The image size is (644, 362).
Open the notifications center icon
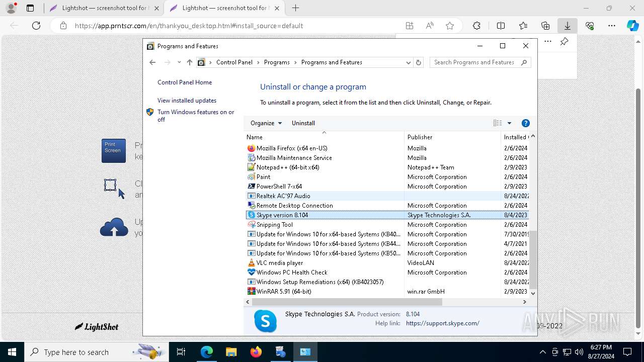(x=627, y=352)
